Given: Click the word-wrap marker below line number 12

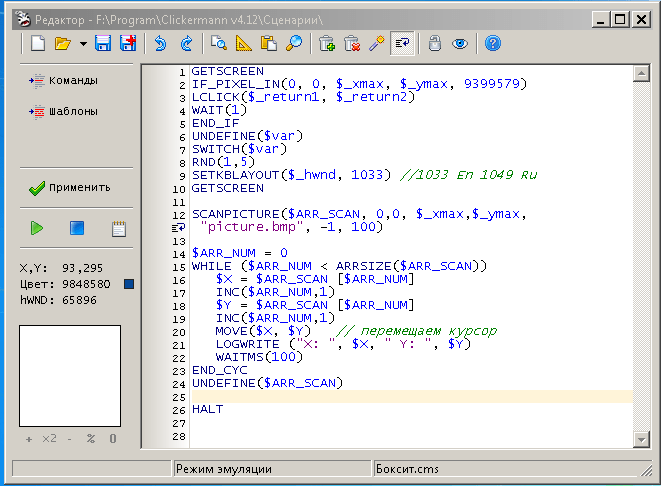Looking at the screenshot, I should [x=178, y=228].
